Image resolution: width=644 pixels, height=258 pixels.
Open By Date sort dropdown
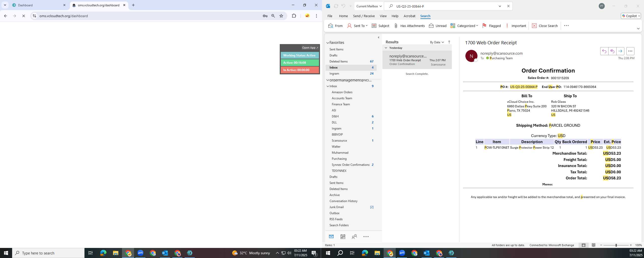[437, 42]
